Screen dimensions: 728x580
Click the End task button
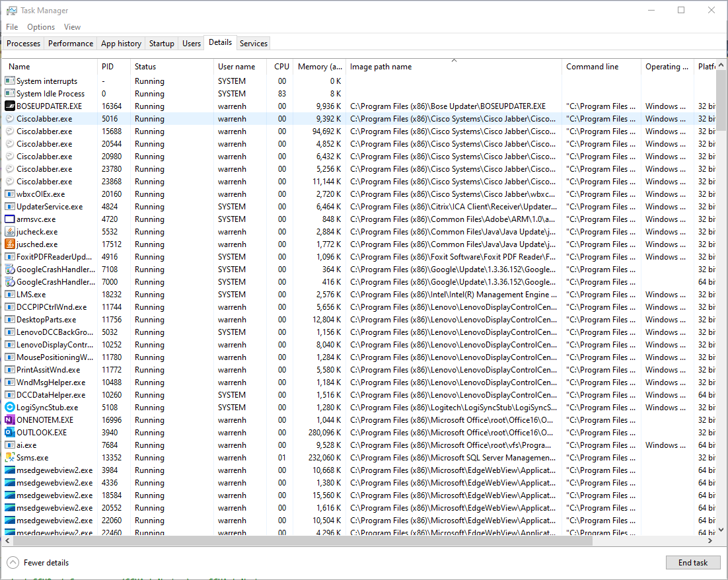click(x=693, y=562)
